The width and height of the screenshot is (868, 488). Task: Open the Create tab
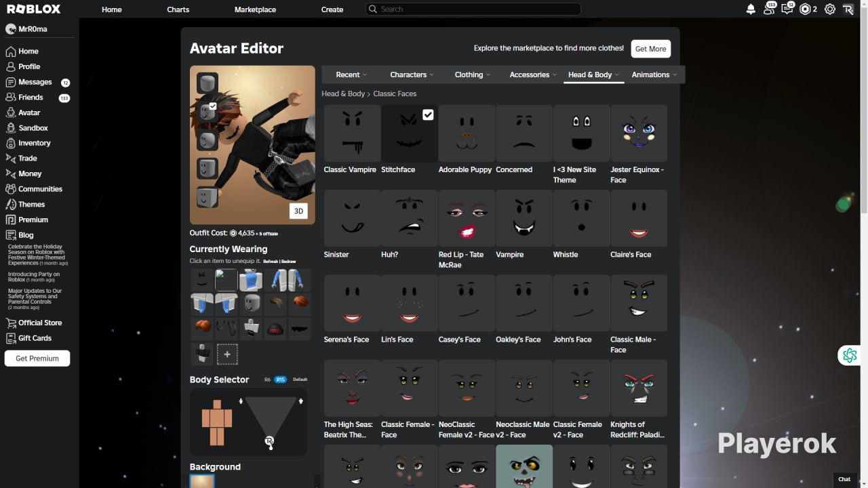pyautogui.click(x=332, y=9)
